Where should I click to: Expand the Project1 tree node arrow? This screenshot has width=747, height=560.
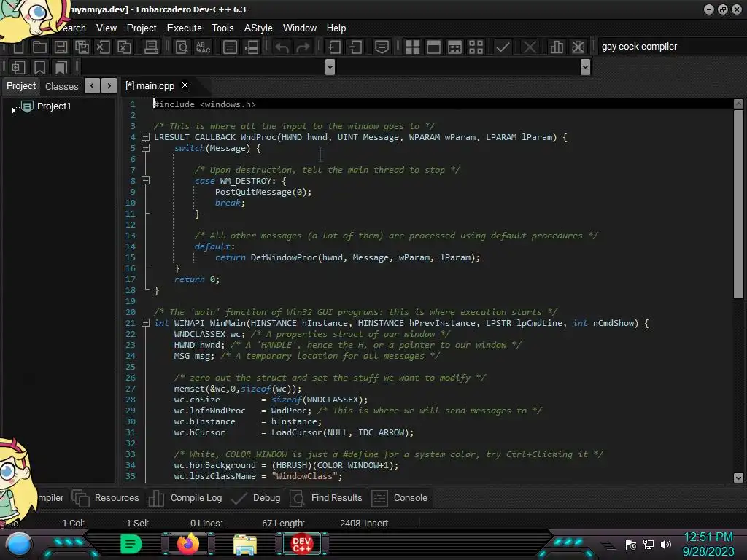[14, 110]
